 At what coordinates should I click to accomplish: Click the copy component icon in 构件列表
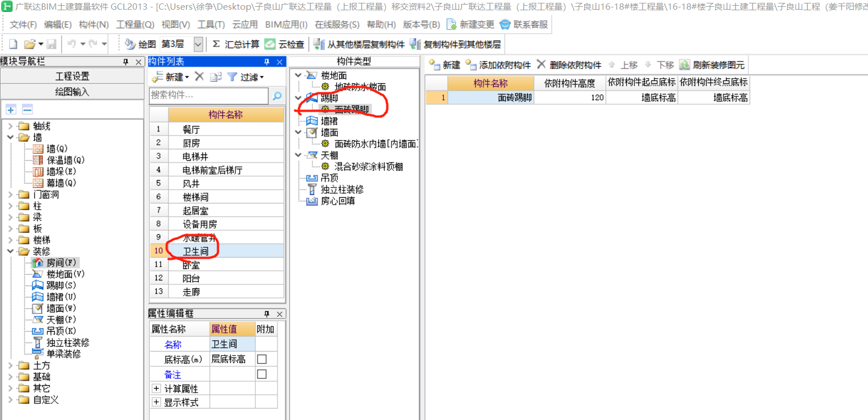[215, 77]
